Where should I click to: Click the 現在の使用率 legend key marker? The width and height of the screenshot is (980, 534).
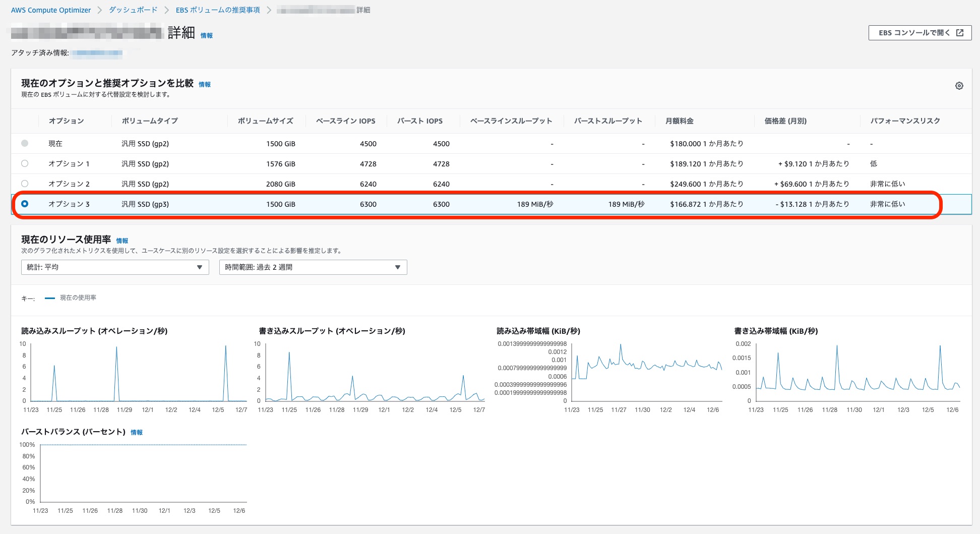coord(50,298)
